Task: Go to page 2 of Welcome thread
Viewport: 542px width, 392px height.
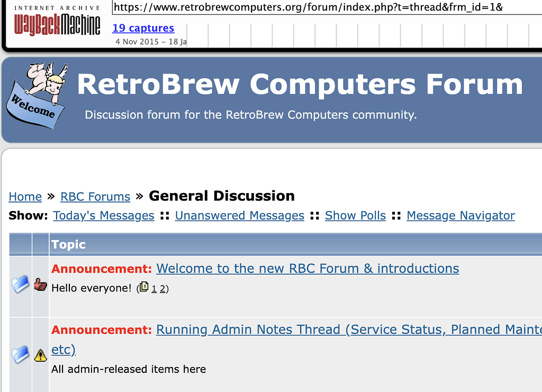Action: click(x=162, y=288)
